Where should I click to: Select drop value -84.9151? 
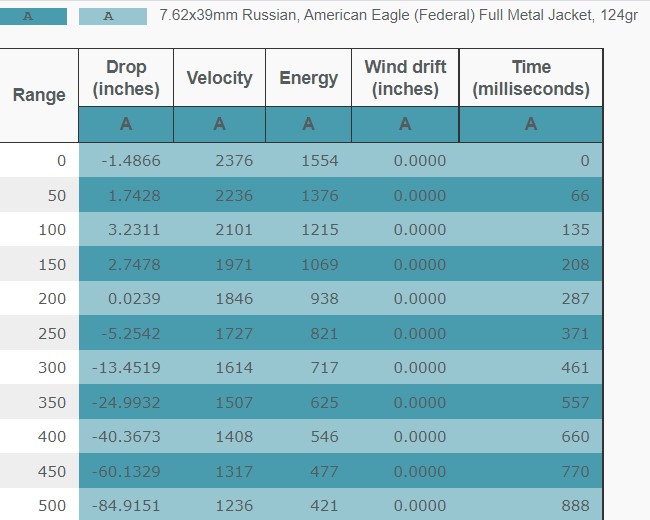126,505
